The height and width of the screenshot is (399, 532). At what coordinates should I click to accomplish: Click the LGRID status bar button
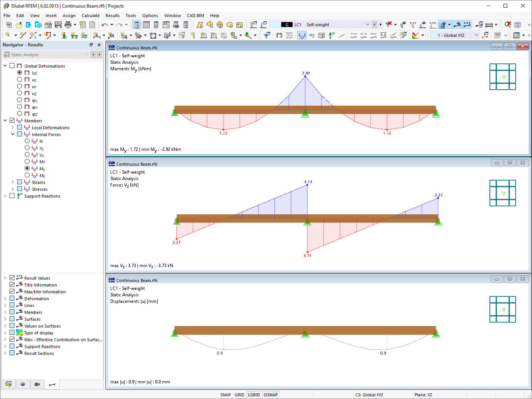(x=253, y=394)
